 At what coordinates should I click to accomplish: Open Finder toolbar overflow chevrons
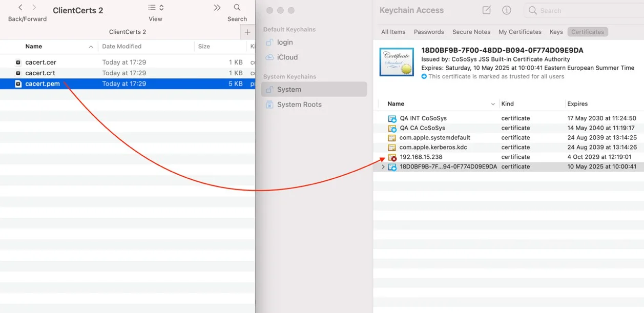(217, 8)
